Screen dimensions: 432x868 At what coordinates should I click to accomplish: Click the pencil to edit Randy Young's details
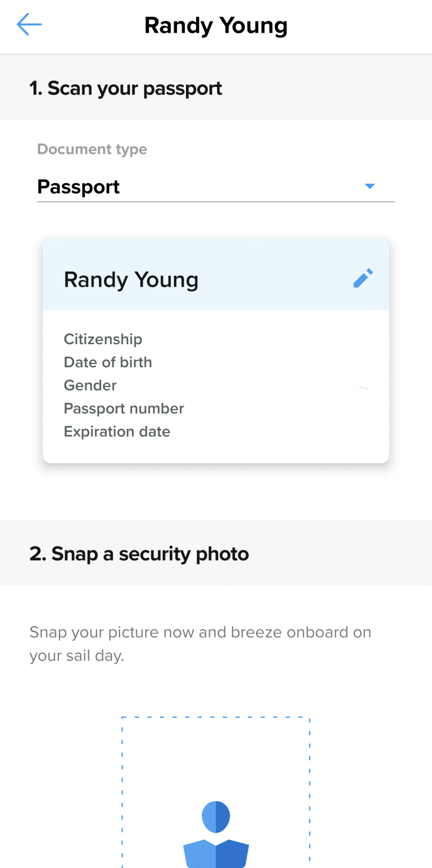[362, 277]
